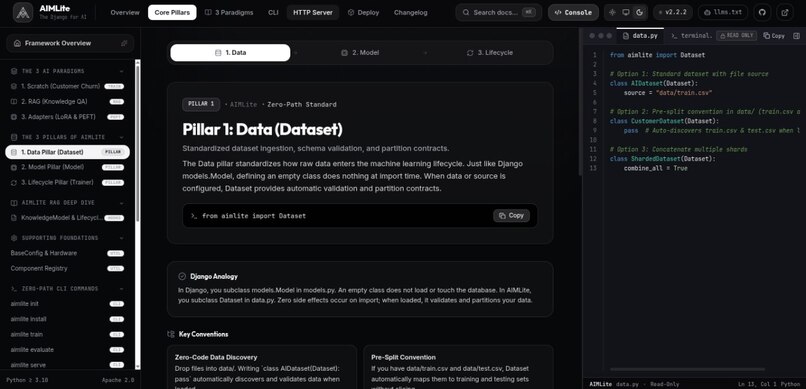Open 2. Model Pillar (Model) page

(67, 168)
